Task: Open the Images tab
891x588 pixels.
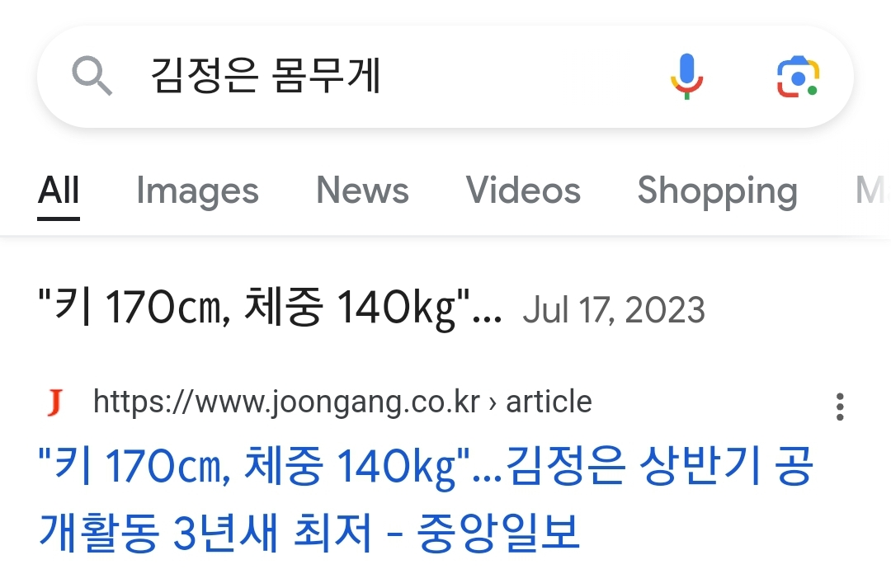Action: [197, 191]
